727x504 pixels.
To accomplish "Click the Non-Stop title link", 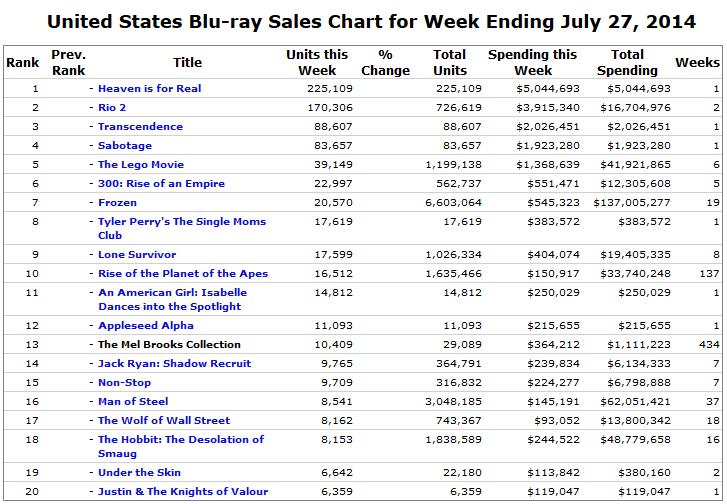I will tap(124, 382).
